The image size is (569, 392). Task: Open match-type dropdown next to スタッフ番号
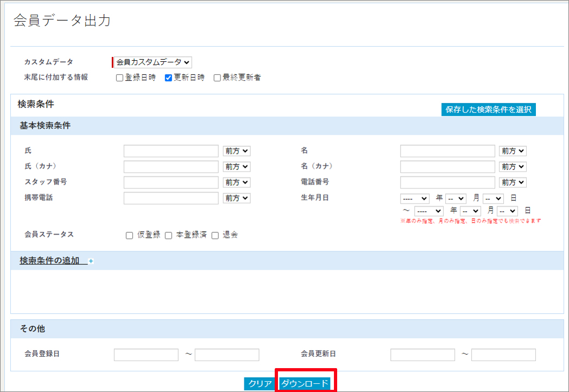[x=237, y=182]
